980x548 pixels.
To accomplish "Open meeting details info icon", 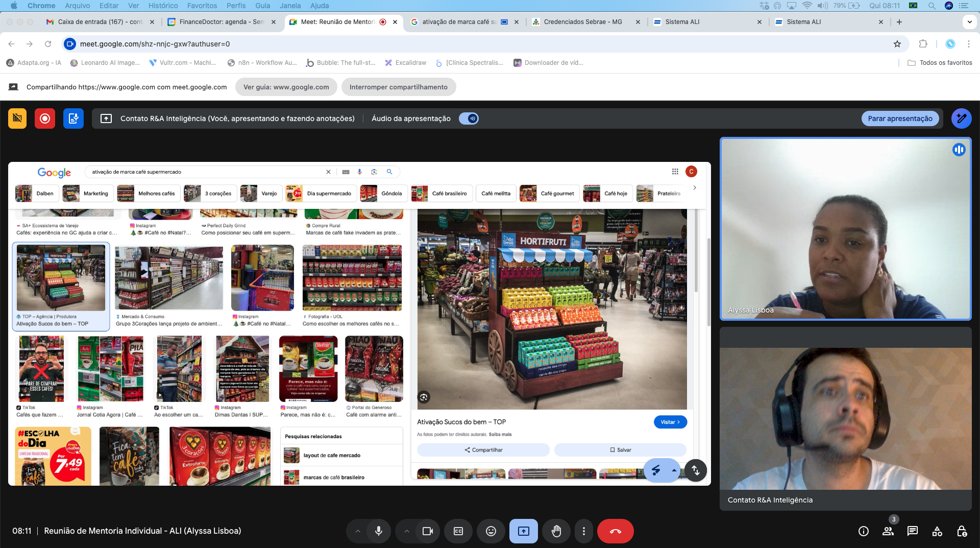I will [864, 531].
